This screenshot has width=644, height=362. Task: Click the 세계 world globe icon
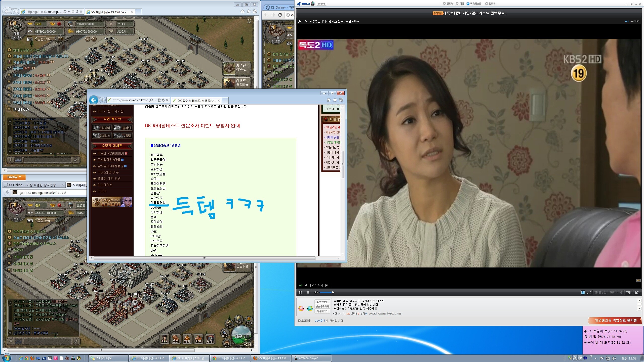coord(238,320)
